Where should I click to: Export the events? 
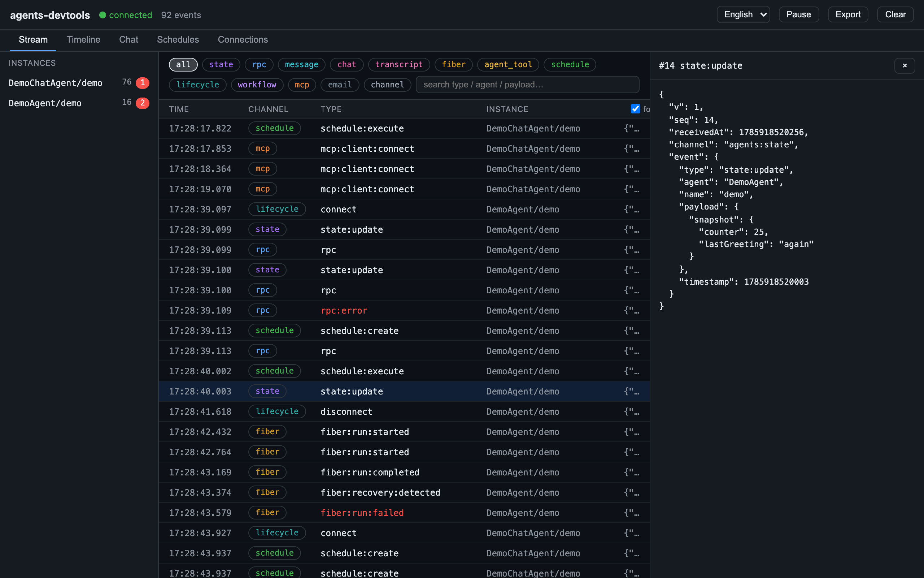(847, 14)
